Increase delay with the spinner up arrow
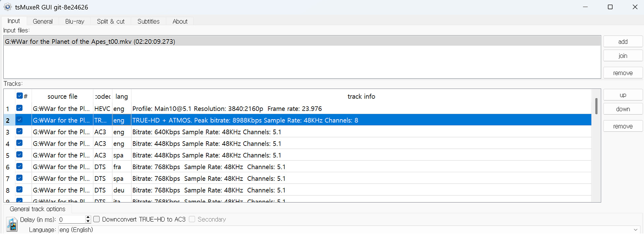The height and width of the screenshot is (235, 644). click(88, 217)
